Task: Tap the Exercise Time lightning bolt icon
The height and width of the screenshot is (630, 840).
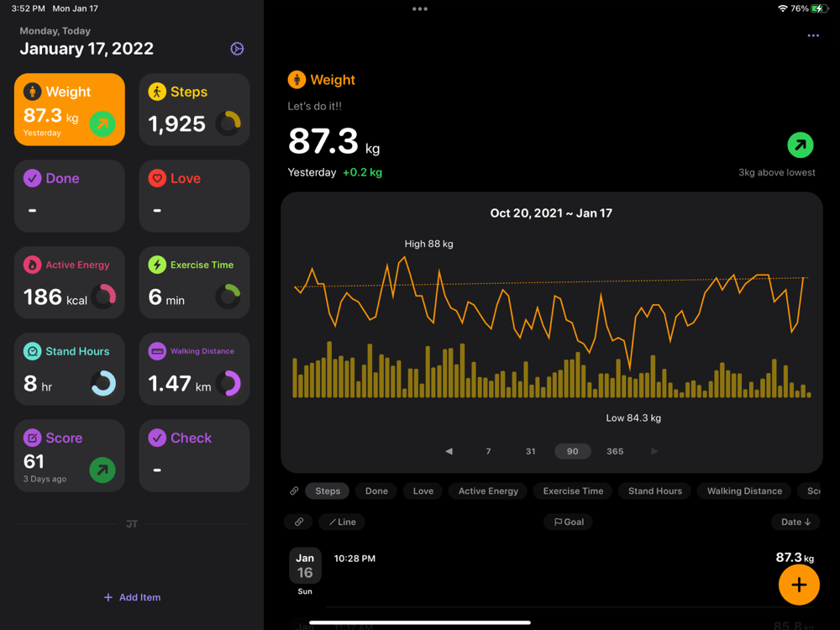Action: (157, 265)
